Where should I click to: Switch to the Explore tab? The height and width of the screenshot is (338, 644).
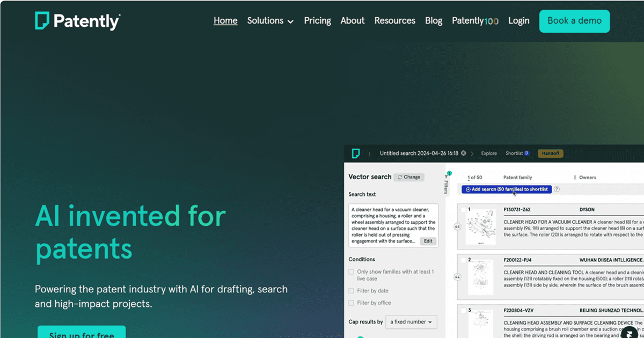(x=489, y=153)
